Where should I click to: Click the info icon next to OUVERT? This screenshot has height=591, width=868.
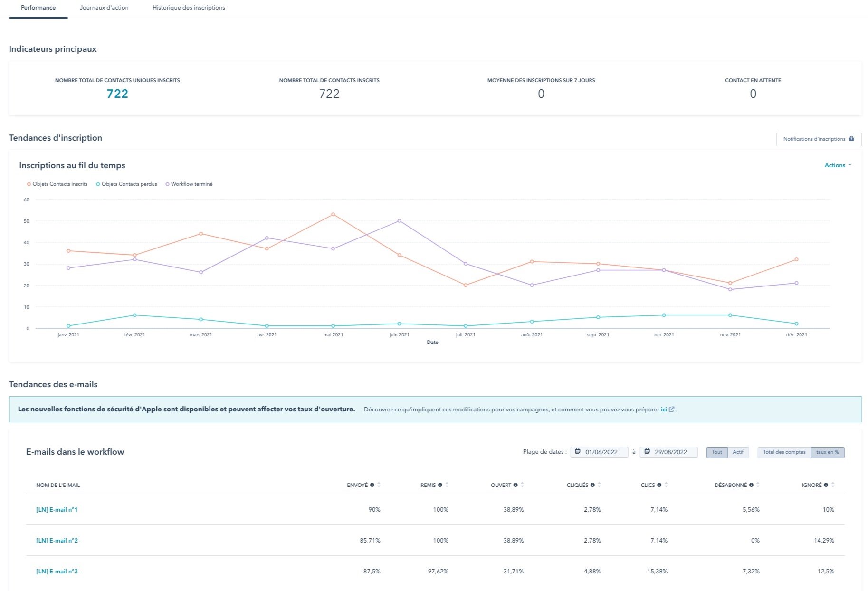(x=515, y=485)
